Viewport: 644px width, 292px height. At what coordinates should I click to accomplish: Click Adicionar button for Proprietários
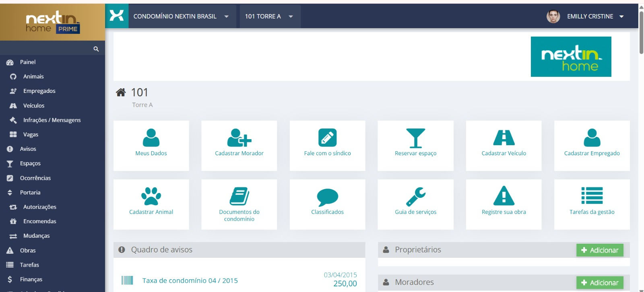point(600,250)
